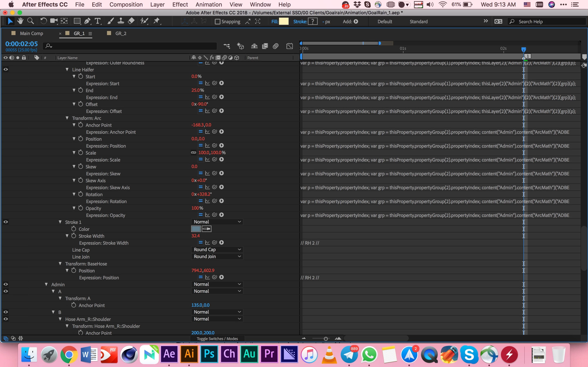Enable the Snapping checkbox
This screenshot has height=367, width=588.
tap(217, 22)
